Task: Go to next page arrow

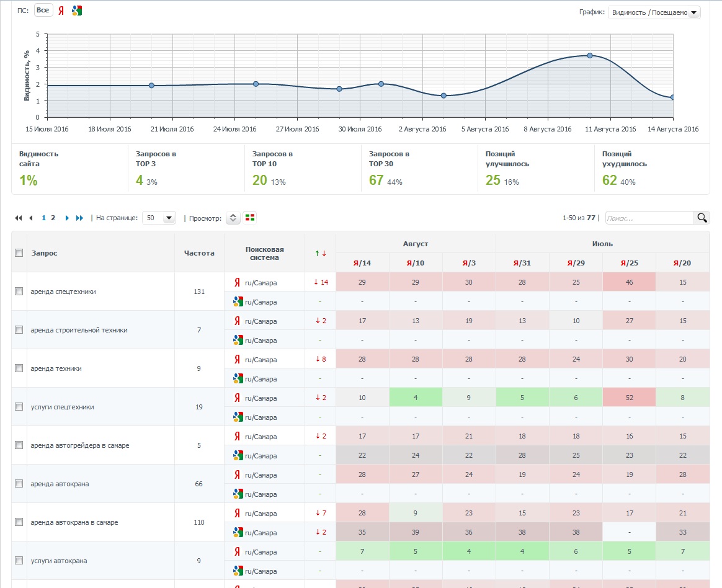Action: tap(67, 218)
